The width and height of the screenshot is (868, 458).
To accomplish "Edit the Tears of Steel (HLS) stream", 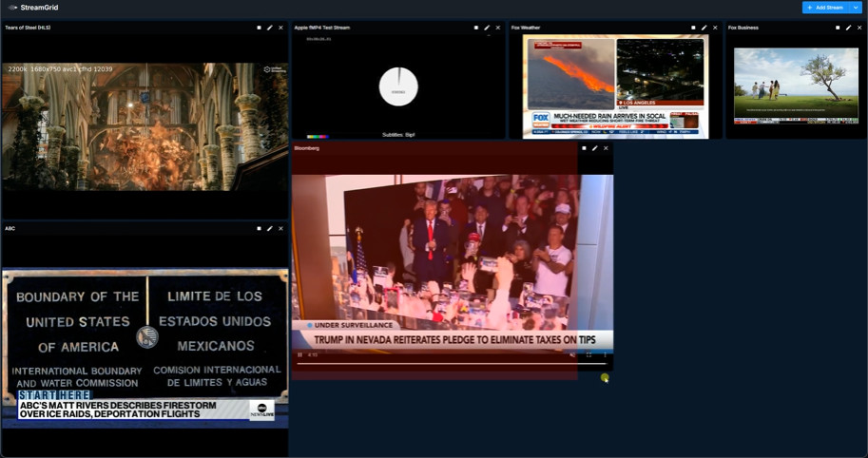I will 270,28.
